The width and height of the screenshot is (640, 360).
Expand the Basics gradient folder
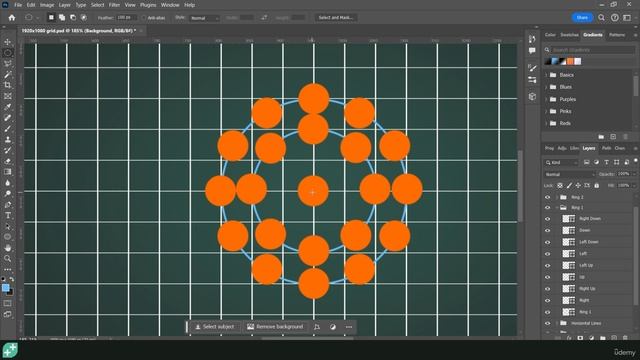coord(546,75)
